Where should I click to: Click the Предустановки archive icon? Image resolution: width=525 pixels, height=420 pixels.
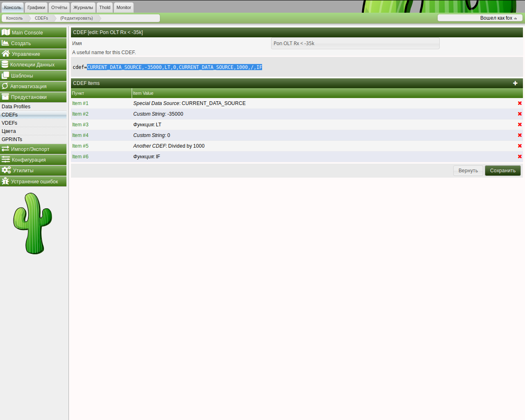(x=5, y=96)
